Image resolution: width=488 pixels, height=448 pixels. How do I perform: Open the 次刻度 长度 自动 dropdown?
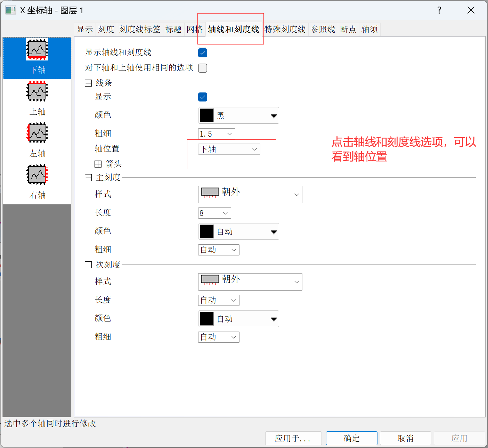(219, 300)
